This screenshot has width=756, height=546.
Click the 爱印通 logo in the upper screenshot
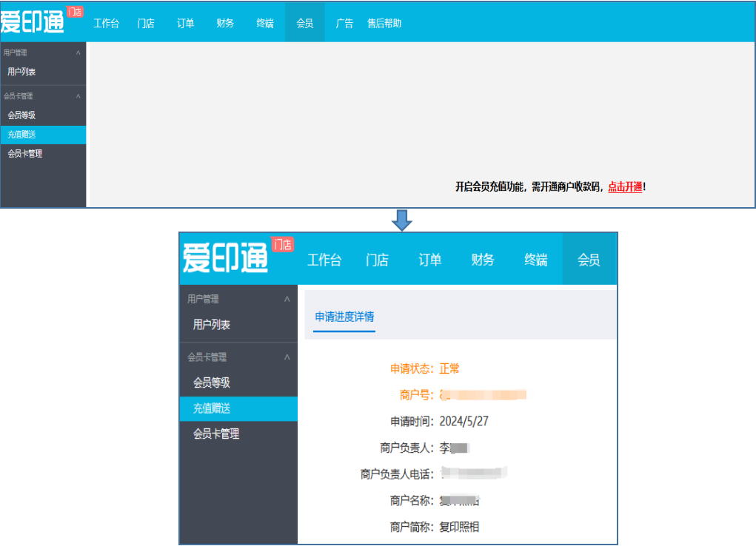pos(33,23)
